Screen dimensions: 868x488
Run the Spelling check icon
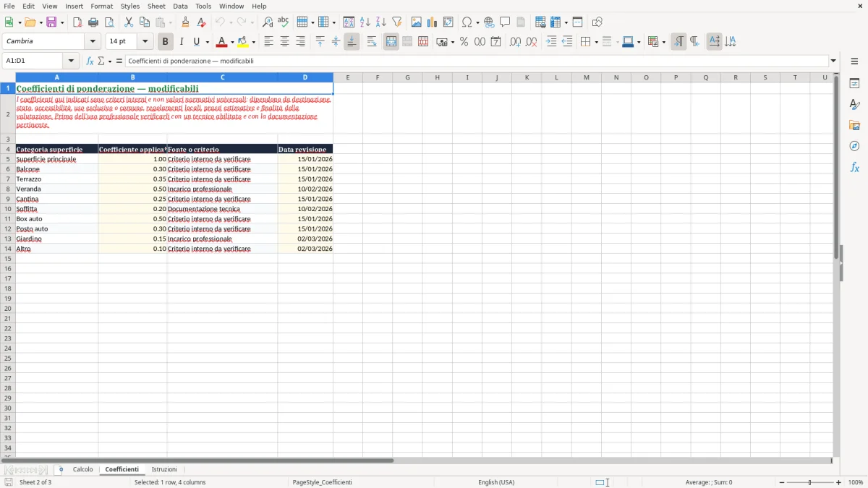pos(284,22)
